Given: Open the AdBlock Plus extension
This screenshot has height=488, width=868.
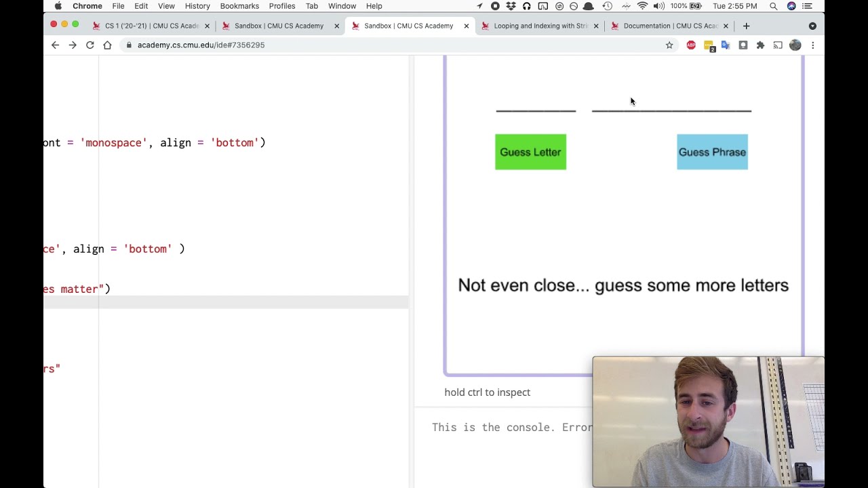Looking at the screenshot, I should 691,45.
